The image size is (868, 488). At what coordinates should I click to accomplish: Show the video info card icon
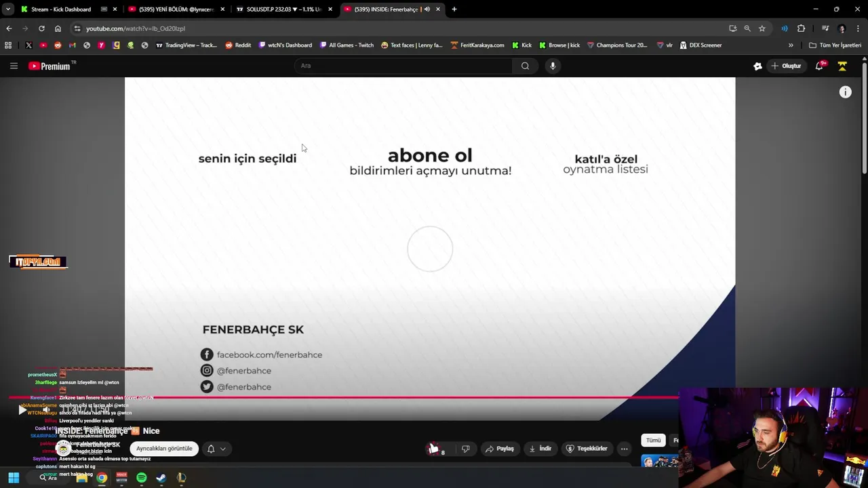pos(845,92)
